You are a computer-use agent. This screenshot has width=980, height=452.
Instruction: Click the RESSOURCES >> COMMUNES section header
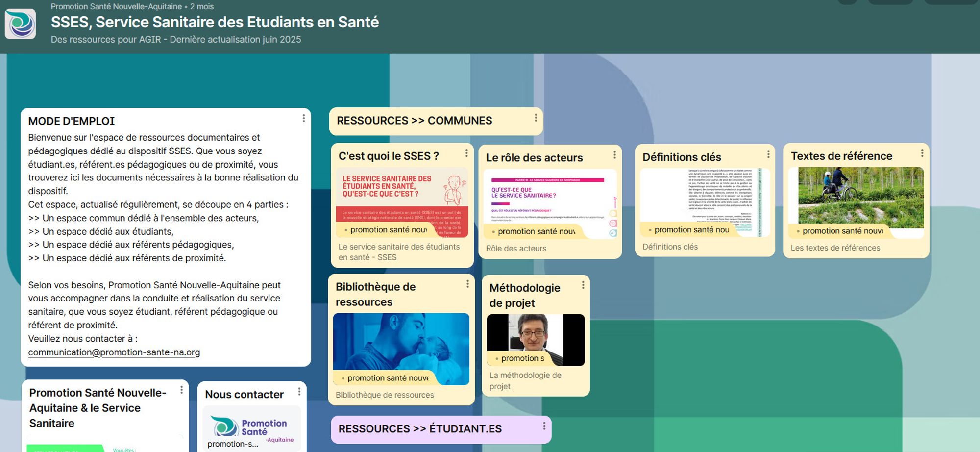tap(436, 121)
